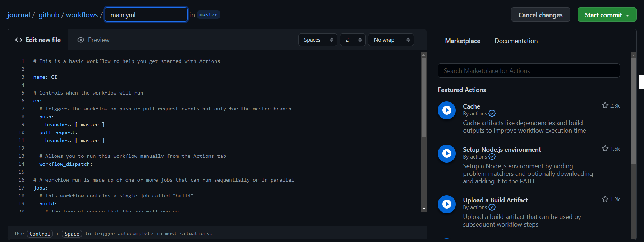644x242 pixels.
Task: Expand the Start commit dropdown
Action: [x=607, y=15]
